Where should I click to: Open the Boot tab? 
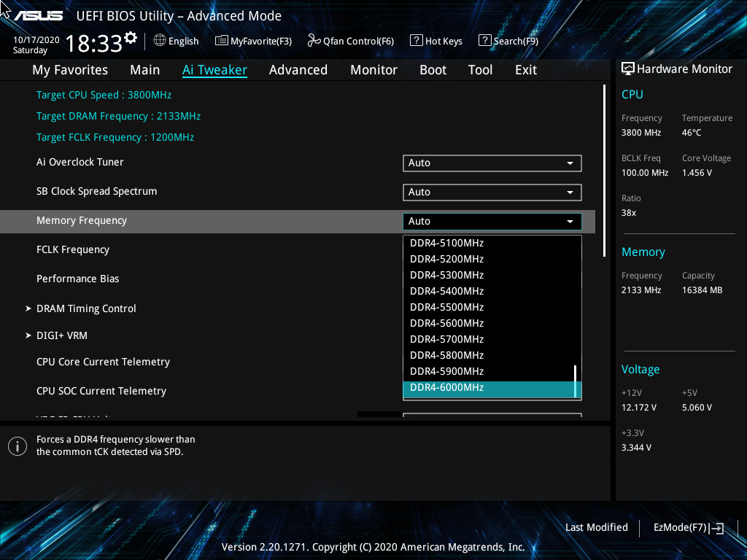[x=433, y=70]
